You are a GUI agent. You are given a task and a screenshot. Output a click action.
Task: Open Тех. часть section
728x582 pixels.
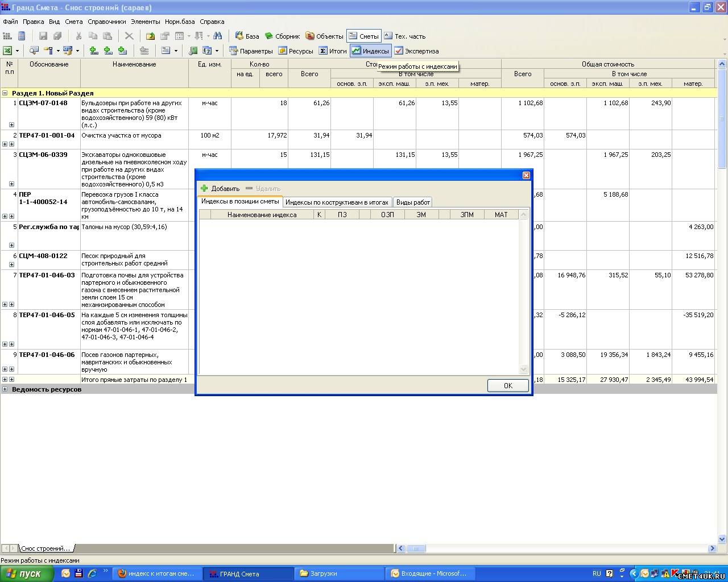pyautogui.click(x=404, y=36)
